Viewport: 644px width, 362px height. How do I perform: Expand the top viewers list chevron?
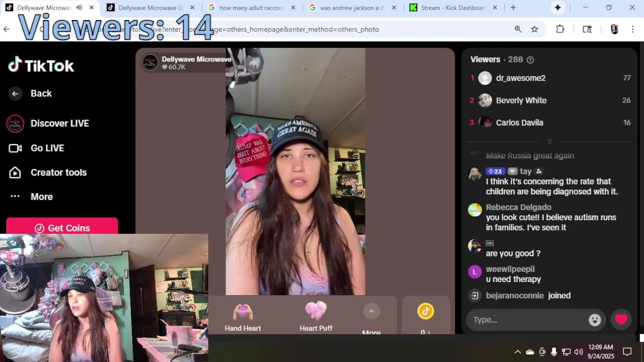pyautogui.click(x=549, y=142)
